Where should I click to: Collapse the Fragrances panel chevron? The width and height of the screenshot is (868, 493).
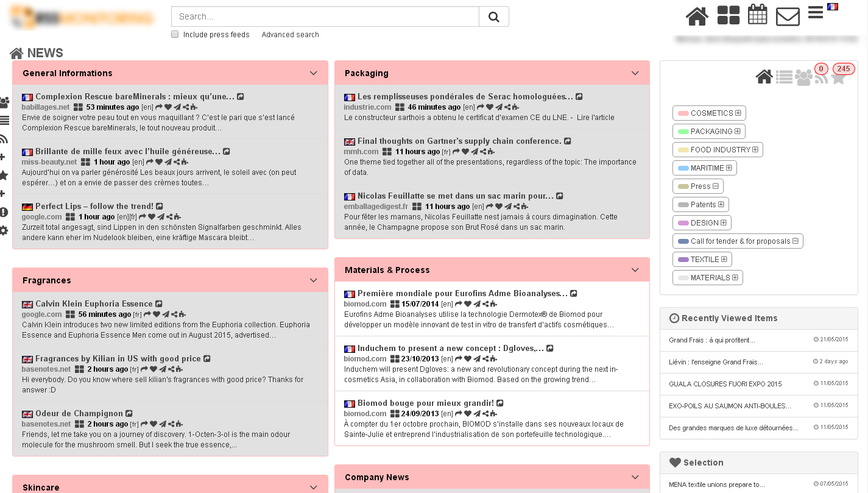coord(313,280)
